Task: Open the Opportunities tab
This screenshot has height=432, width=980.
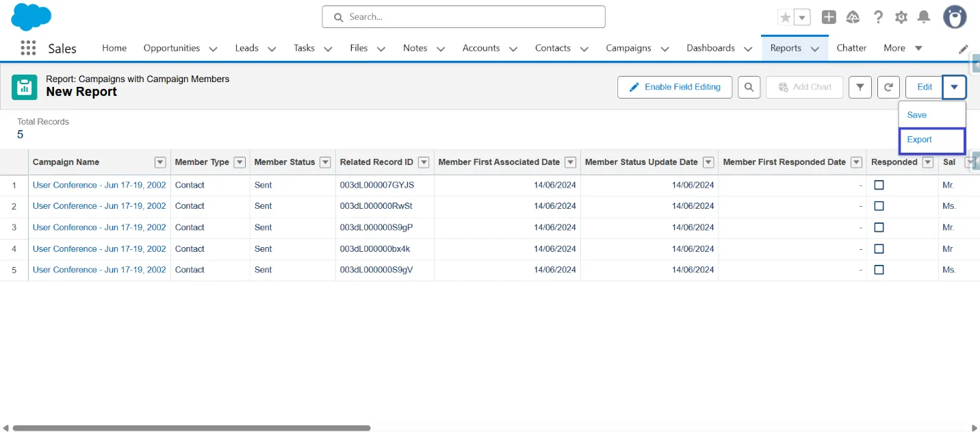Action: (172, 48)
